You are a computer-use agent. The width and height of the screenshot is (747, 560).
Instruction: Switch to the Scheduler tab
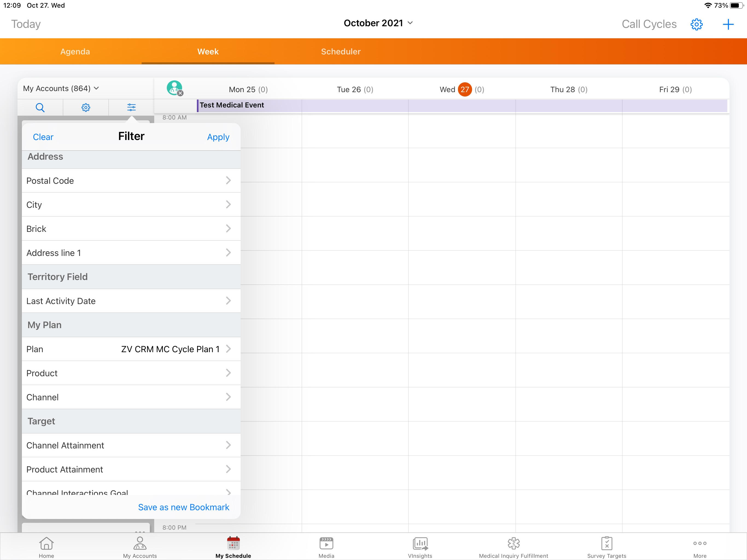tap(340, 52)
